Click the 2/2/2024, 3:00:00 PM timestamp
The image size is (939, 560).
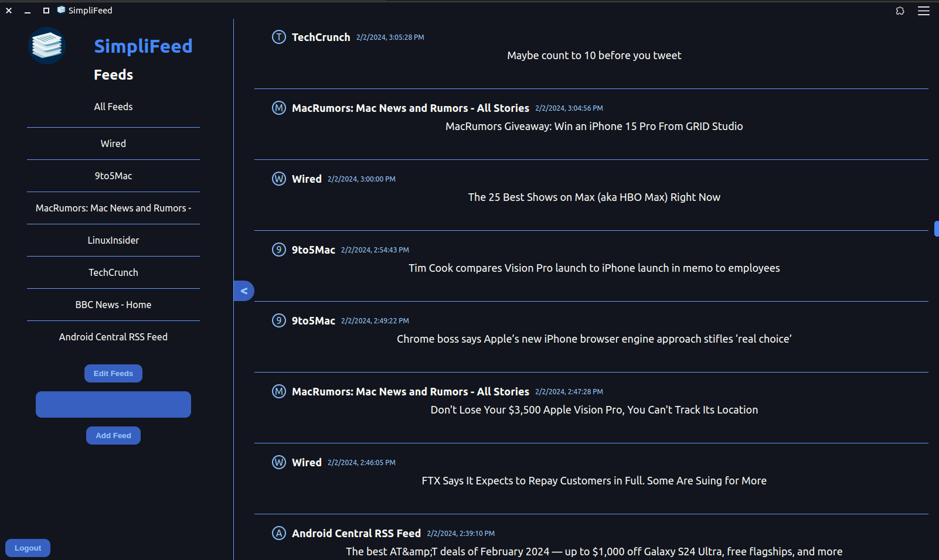tap(361, 179)
